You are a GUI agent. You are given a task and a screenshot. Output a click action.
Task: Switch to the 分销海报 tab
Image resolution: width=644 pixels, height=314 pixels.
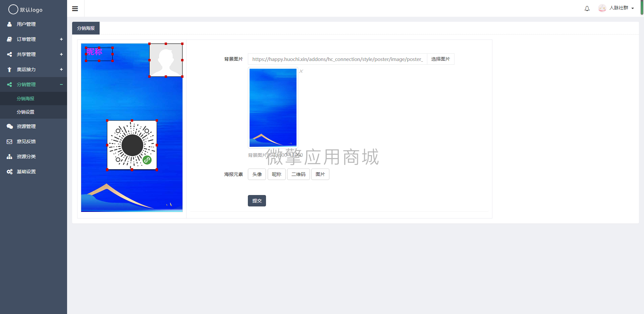click(86, 28)
